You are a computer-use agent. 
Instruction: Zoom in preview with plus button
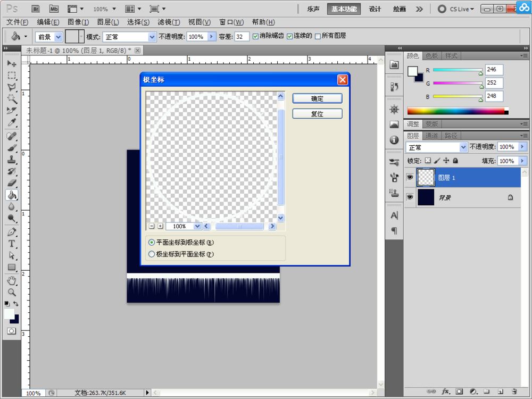click(160, 226)
